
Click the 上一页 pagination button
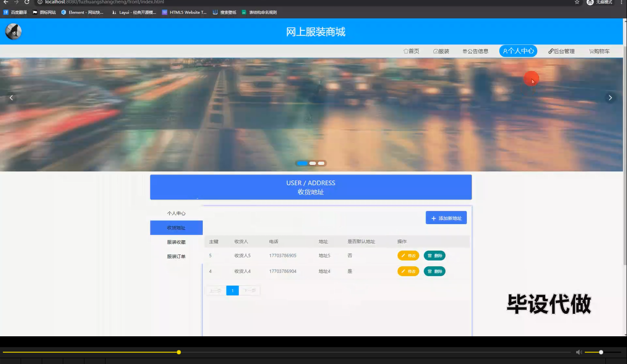pyautogui.click(x=215, y=290)
